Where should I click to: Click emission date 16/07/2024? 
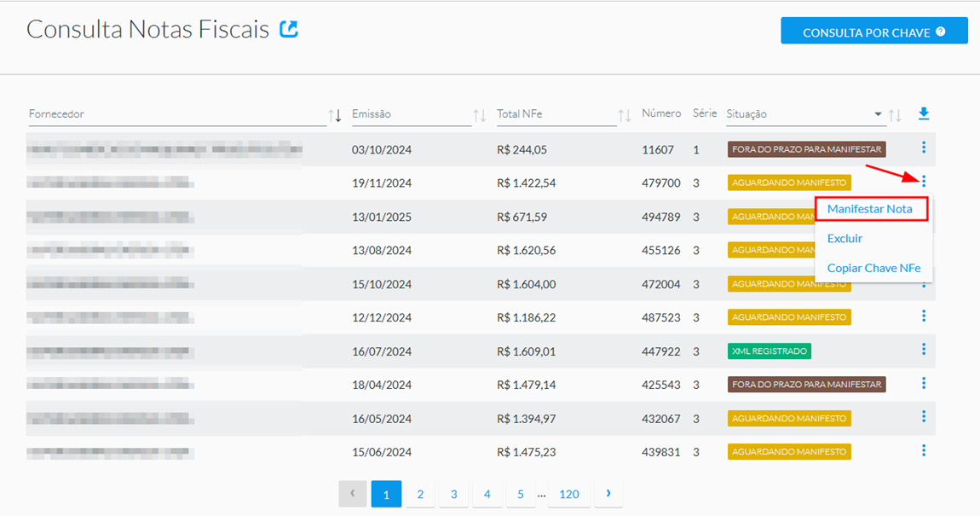click(381, 351)
